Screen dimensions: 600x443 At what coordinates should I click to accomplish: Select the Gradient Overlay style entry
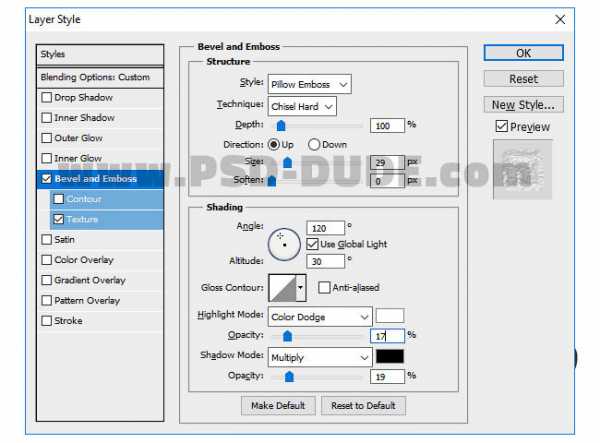(x=89, y=280)
